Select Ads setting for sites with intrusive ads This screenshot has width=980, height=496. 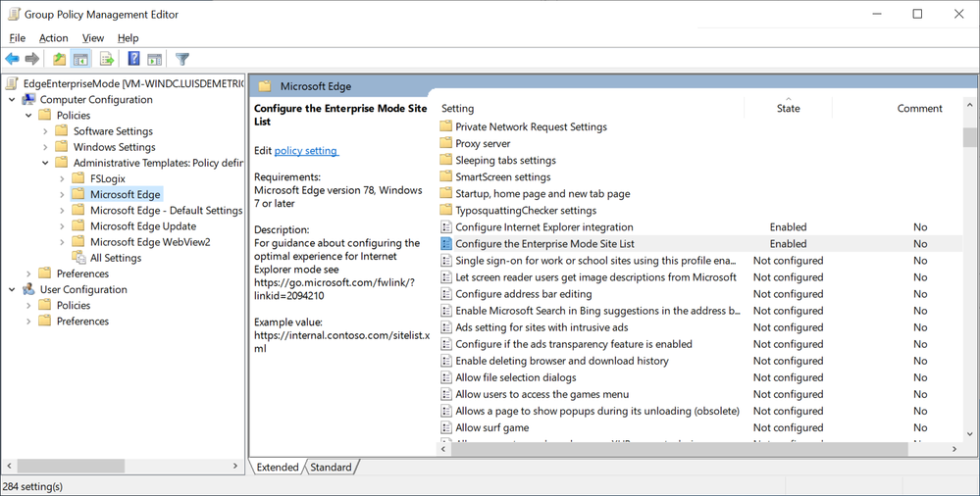[x=542, y=327]
